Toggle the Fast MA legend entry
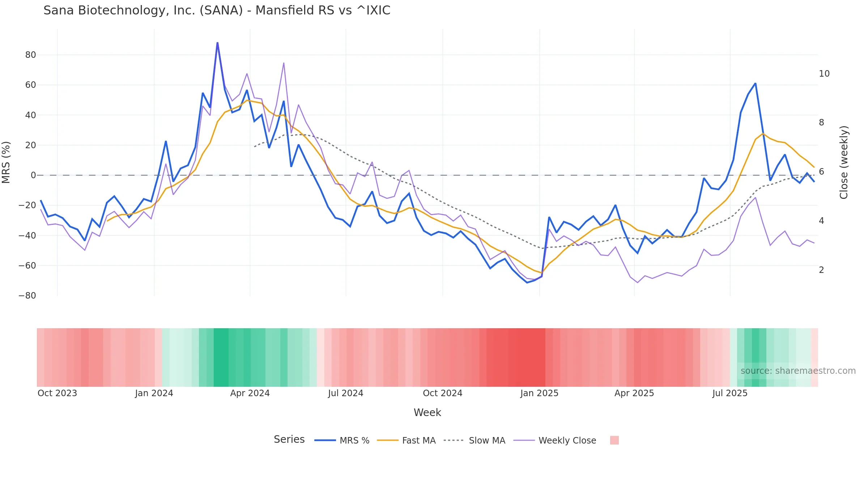This screenshot has width=868, height=488. click(406, 440)
